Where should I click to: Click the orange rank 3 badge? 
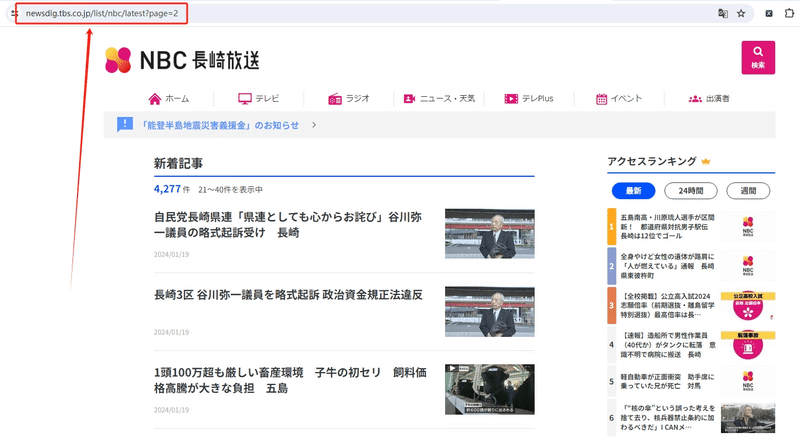click(611, 305)
